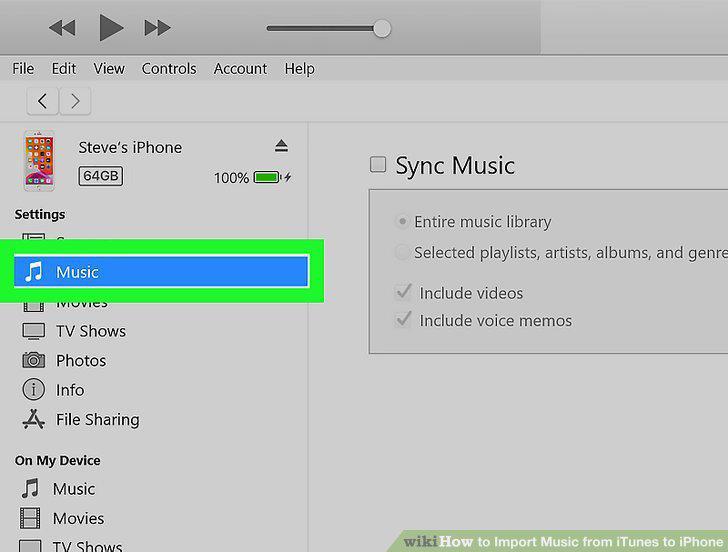Image resolution: width=728 pixels, height=552 pixels.
Task: Click the Info circle icon
Action: [33, 390]
